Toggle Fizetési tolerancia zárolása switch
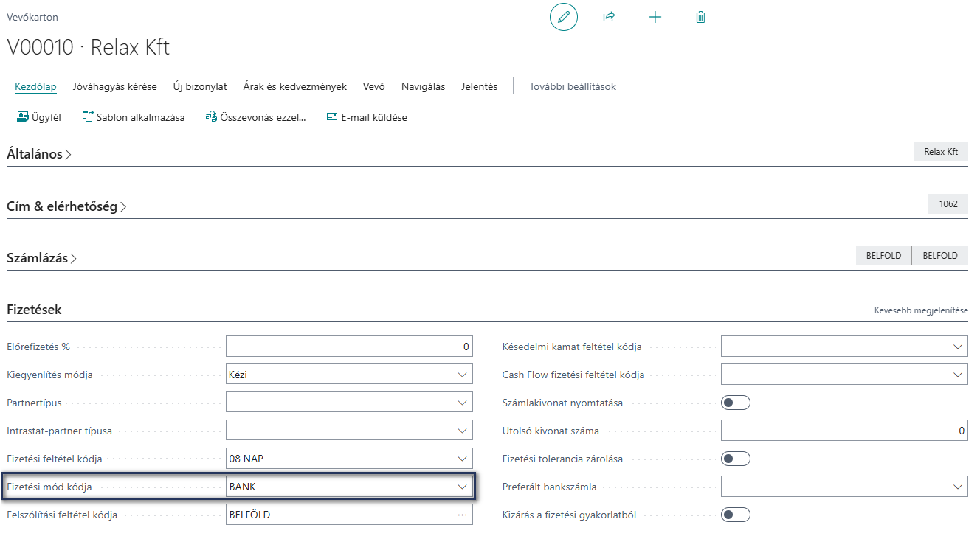980x536 pixels. (735, 459)
